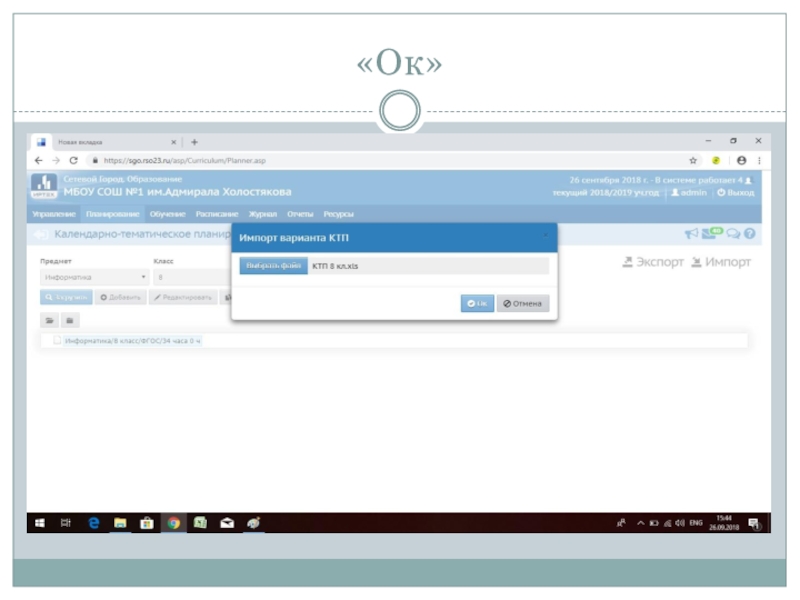Viewport: 800px width, 600px height.
Task: Click the question mark help icon
Action: pos(749,234)
